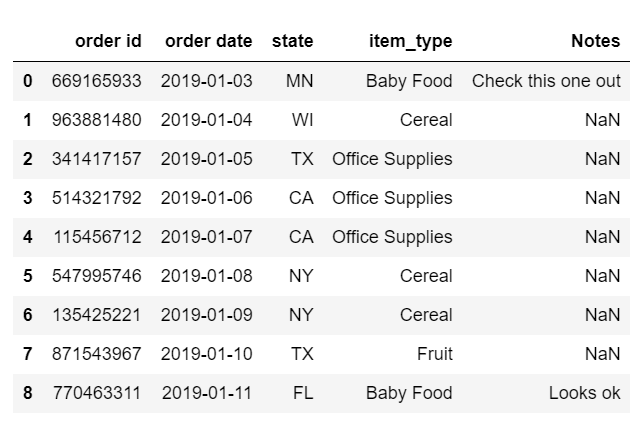Click the date 2019-01-08 cell
Viewport: 641px width, 428px height.
(206, 276)
